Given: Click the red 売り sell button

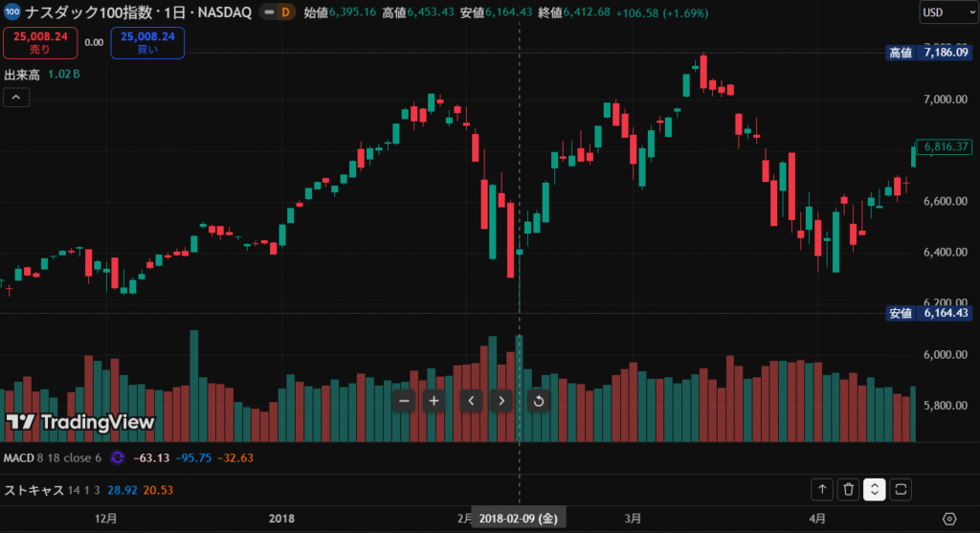Looking at the screenshot, I should [x=40, y=43].
